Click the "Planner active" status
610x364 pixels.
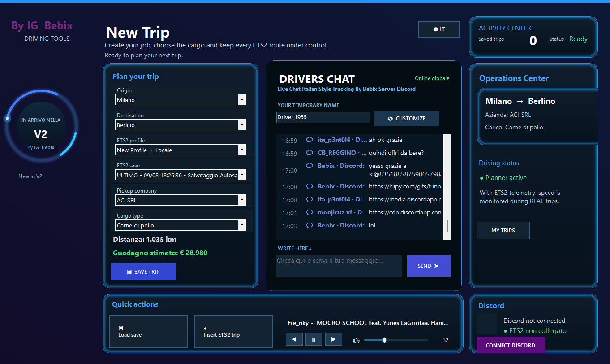click(x=503, y=178)
